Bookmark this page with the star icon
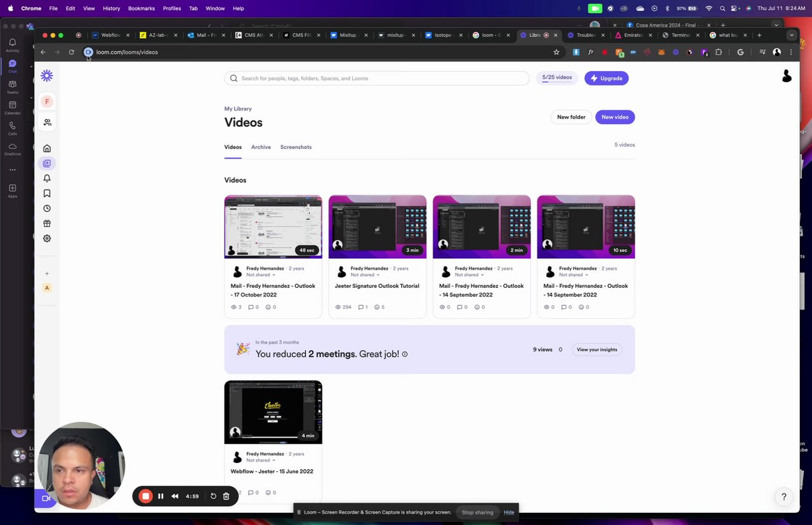812x525 pixels. pos(556,52)
